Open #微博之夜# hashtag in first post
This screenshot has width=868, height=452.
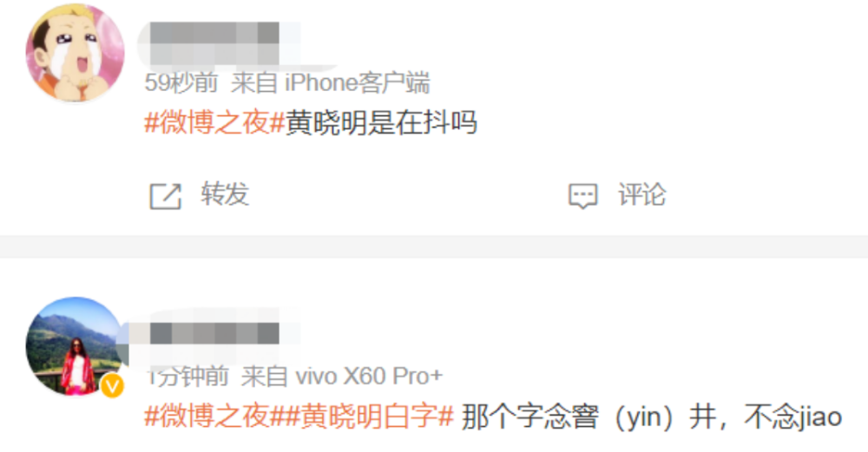pos(214,122)
